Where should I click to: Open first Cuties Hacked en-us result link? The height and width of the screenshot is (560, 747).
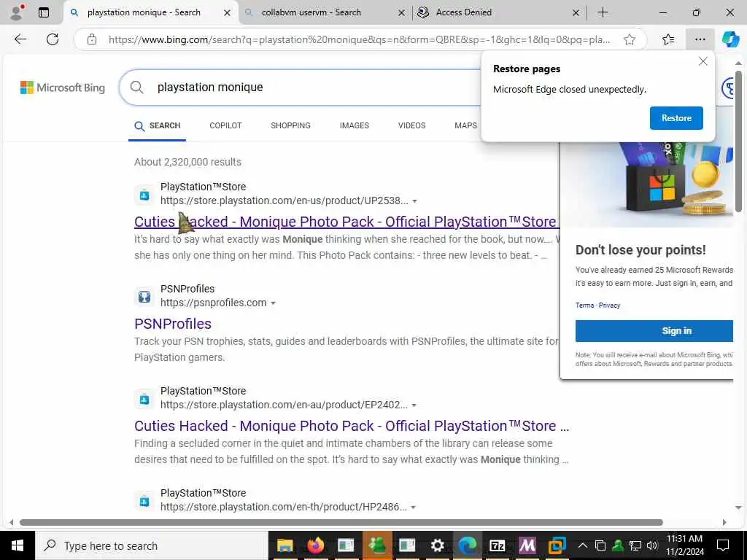pos(347,222)
